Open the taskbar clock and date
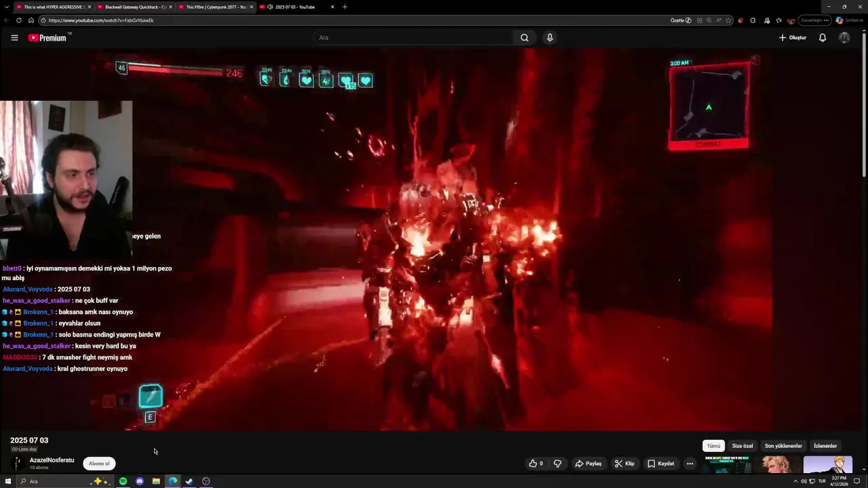The width and height of the screenshot is (868, 488). (x=841, y=481)
